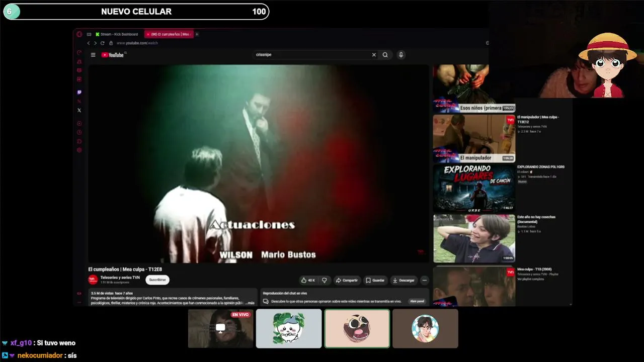Open sidebar settings gear icon
The width and height of the screenshot is (644, 362).
79,150
